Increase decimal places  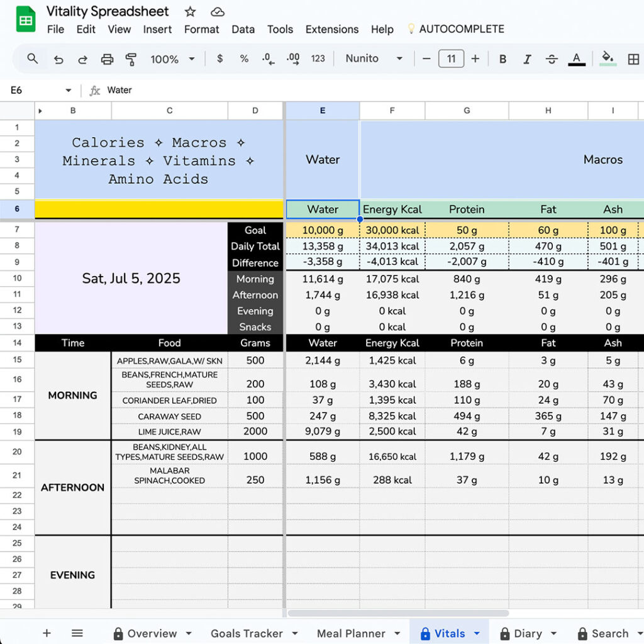pos(293,59)
